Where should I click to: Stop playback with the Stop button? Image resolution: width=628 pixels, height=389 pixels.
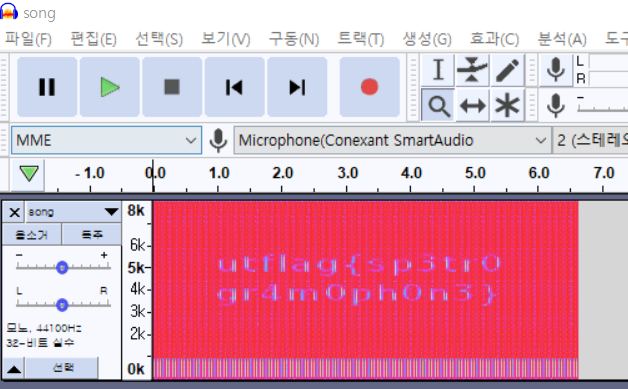[x=172, y=87]
